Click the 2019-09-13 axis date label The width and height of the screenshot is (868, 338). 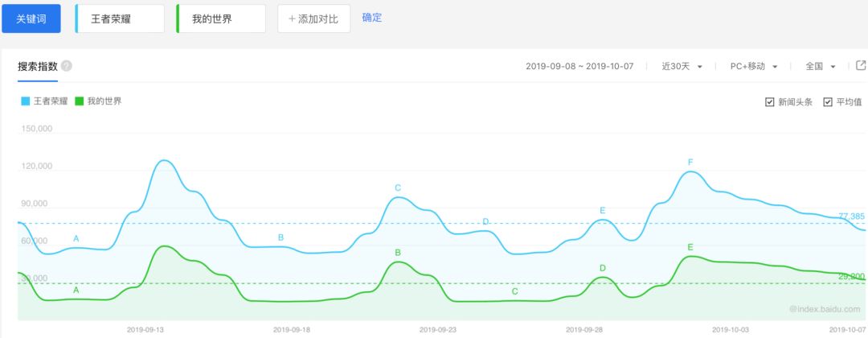tap(145, 330)
